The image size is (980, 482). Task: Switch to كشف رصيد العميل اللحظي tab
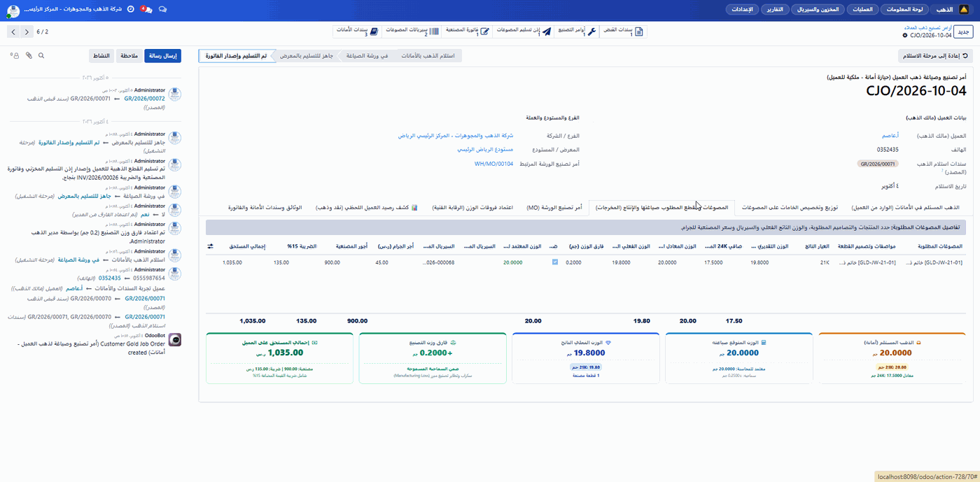pos(366,208)
